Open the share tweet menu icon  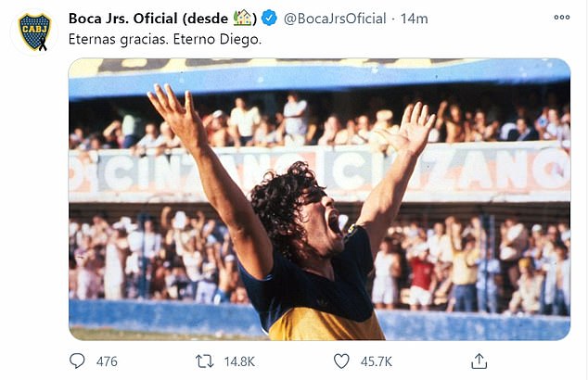[x=479, y=361]
